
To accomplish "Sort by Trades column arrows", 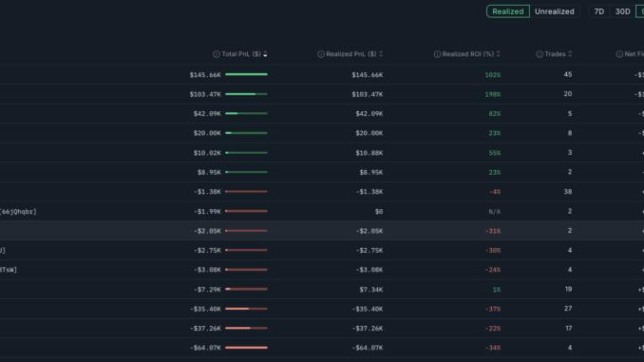I will coord(570,54).
